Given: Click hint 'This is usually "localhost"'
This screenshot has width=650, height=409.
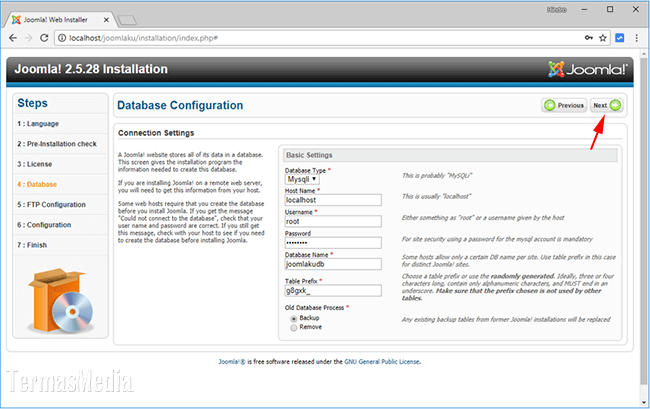Looking at the screenshot, I should click(436, 196).
